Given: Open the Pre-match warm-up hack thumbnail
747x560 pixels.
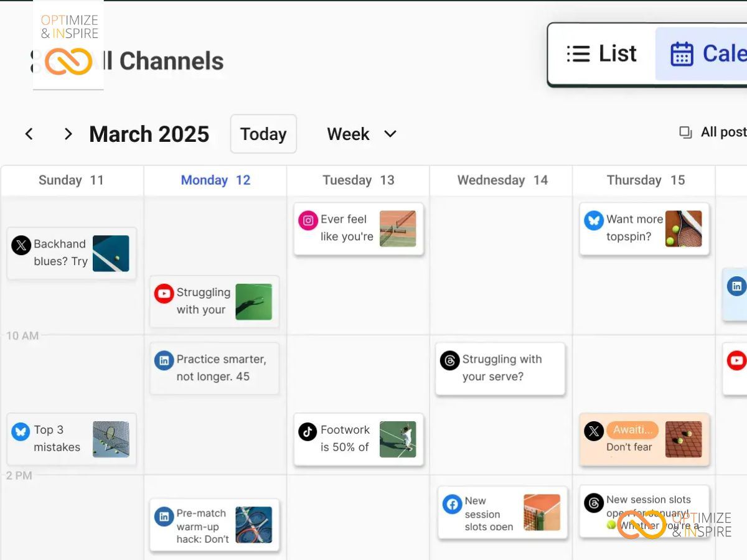Looking at the screenshot, I should click(253, 525).
